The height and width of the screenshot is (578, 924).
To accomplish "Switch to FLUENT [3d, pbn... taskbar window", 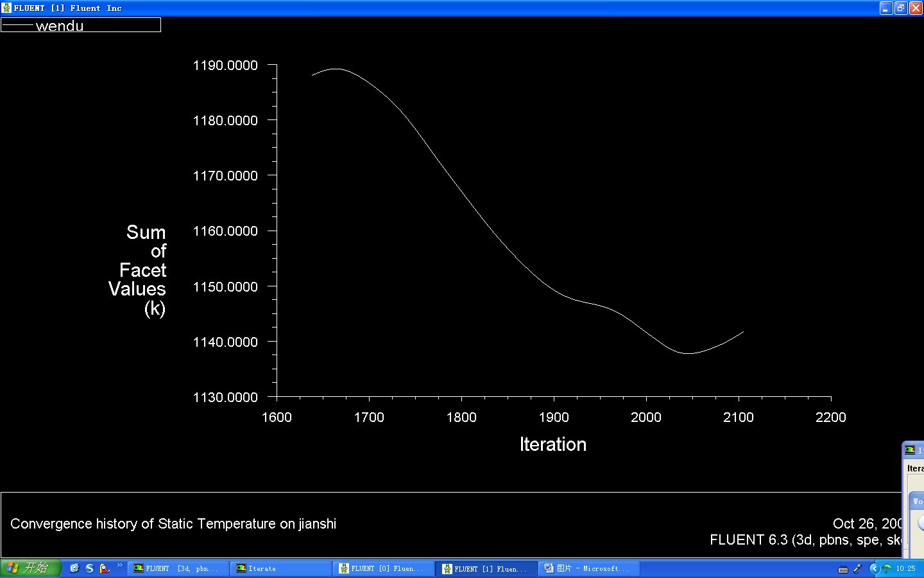I will (x=180, y=568).
